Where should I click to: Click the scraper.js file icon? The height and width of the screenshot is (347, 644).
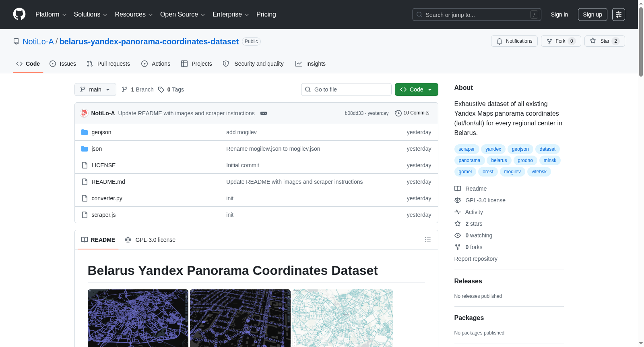pyautogui.click(x=85, y=215)
